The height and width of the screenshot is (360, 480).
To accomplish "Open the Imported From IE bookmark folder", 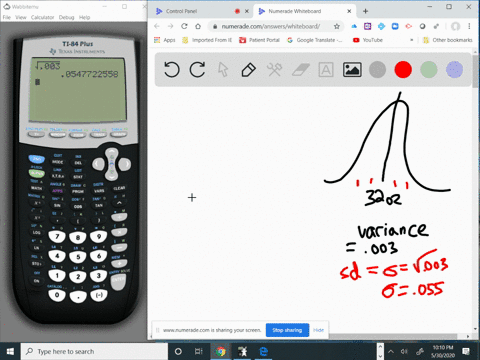I will 207,40.
